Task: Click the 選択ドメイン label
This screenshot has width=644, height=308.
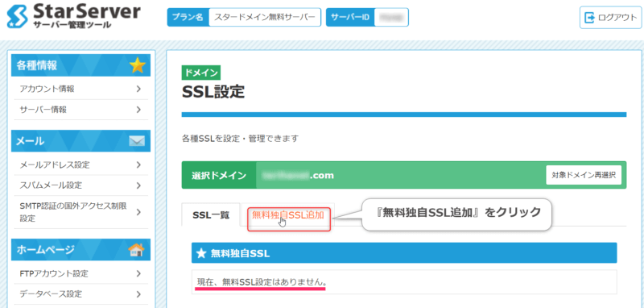Action: click(x=219, y=176)
